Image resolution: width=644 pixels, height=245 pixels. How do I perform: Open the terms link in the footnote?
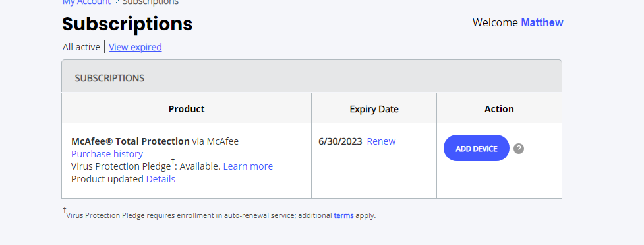pyautogui.click(x=344, y=215)
